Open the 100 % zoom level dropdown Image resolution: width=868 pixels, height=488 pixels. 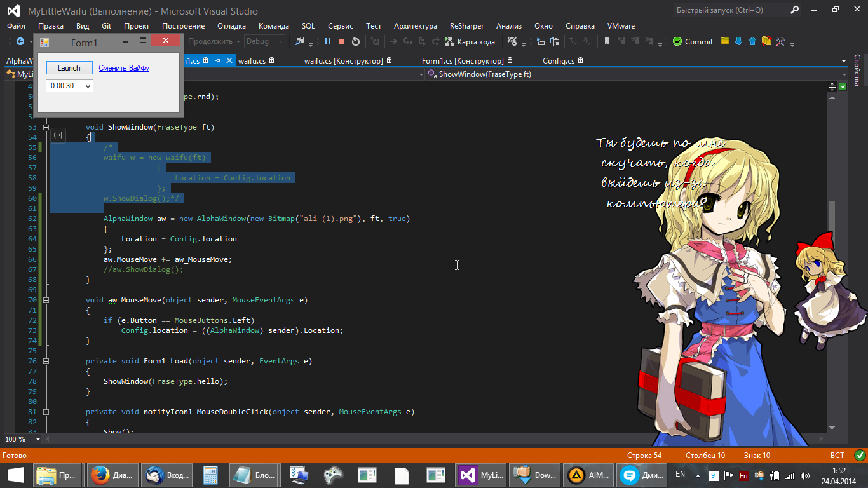38,439
